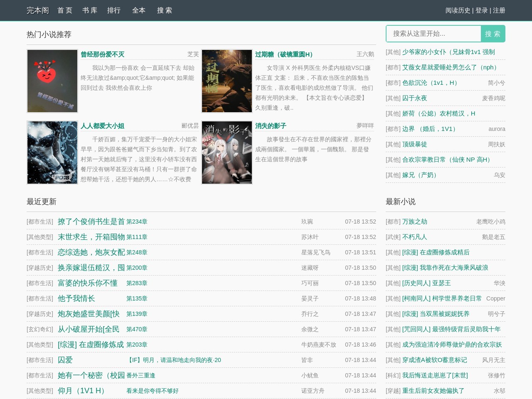
Task: Open the 排行 rankings page
Action: pos(114,10)
